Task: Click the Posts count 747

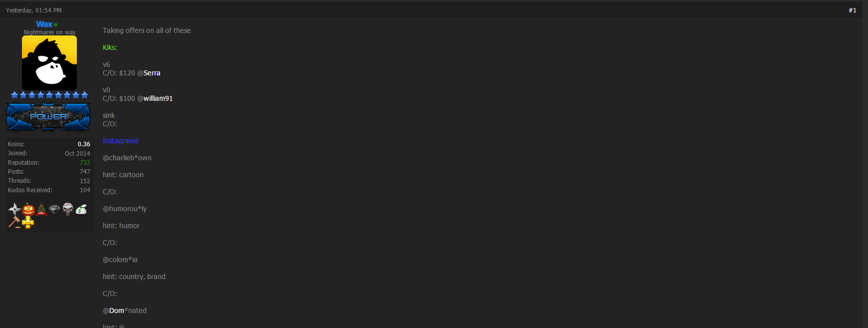Action: tap(85, 172)
